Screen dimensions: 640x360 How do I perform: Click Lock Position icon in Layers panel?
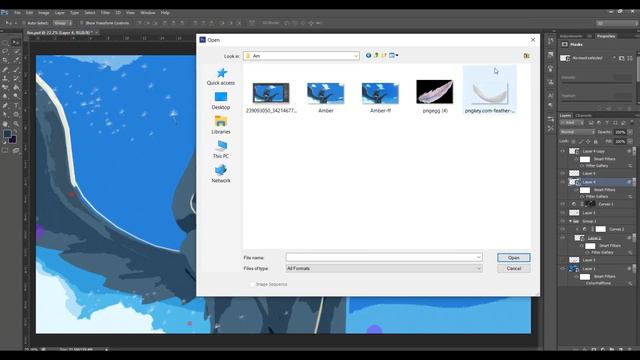tap(588, 141)
